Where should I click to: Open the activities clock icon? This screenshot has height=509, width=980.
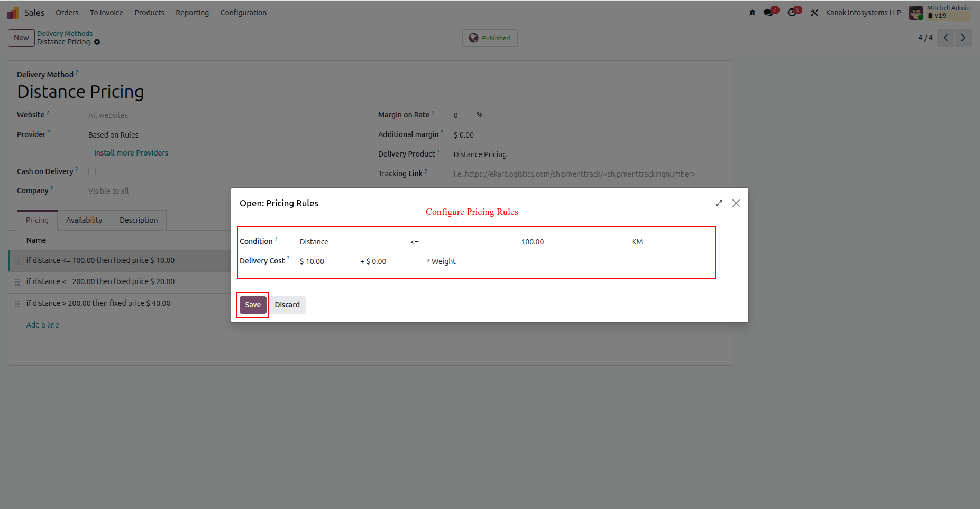point(791,12)
